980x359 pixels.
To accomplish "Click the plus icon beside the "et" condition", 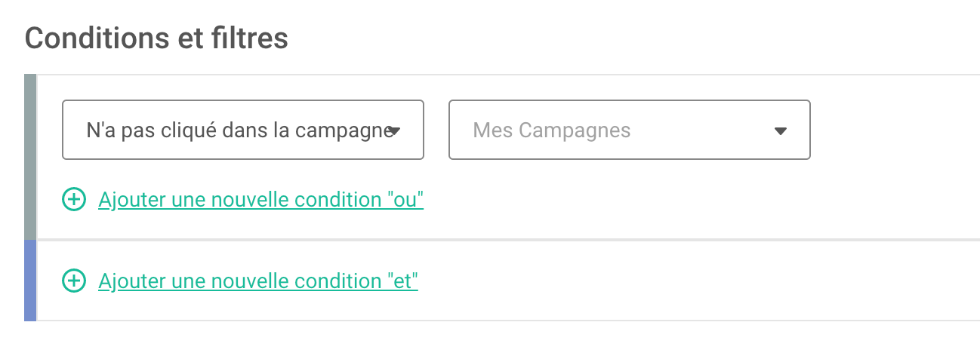I will (x=73, y=281).
